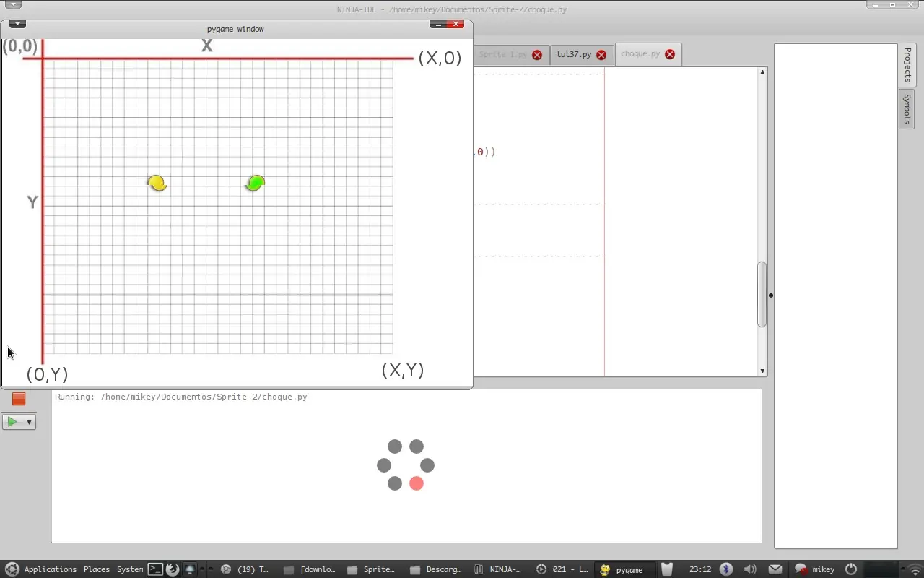The width and height of the screenshot is (924, 578).
Task: Click the clock showing 23:12
Action: coord(699,569)
